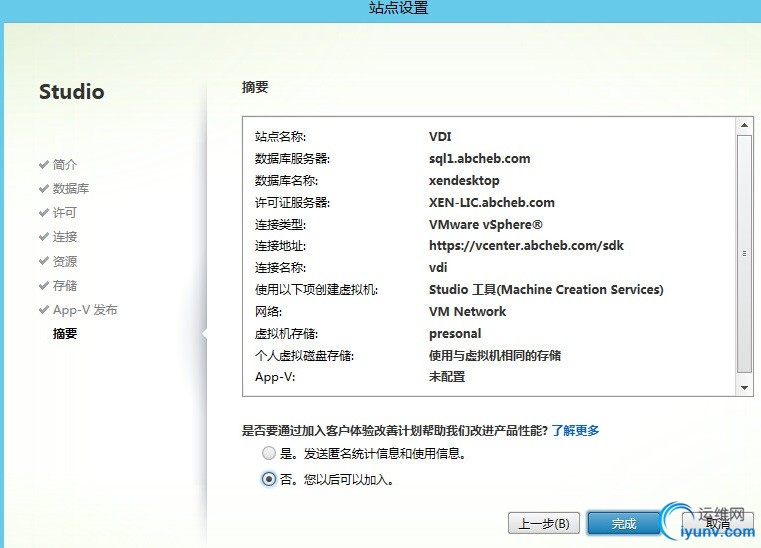This screenshot has height=548, width=761.
Task: Click the checkmark icon beside 许可
Action: click(44, 213)
